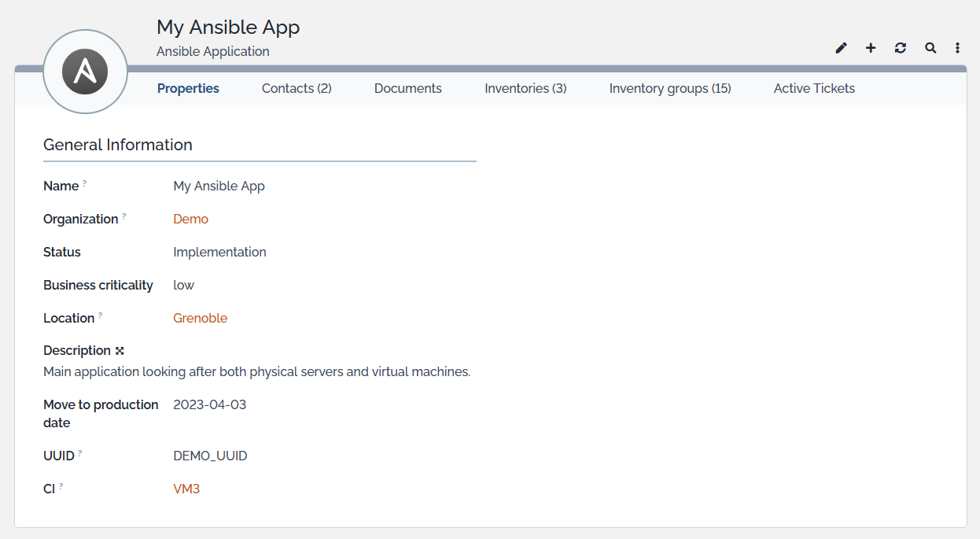
Task: Click the pencil edit icon
Action: click(x=841, y=48)
